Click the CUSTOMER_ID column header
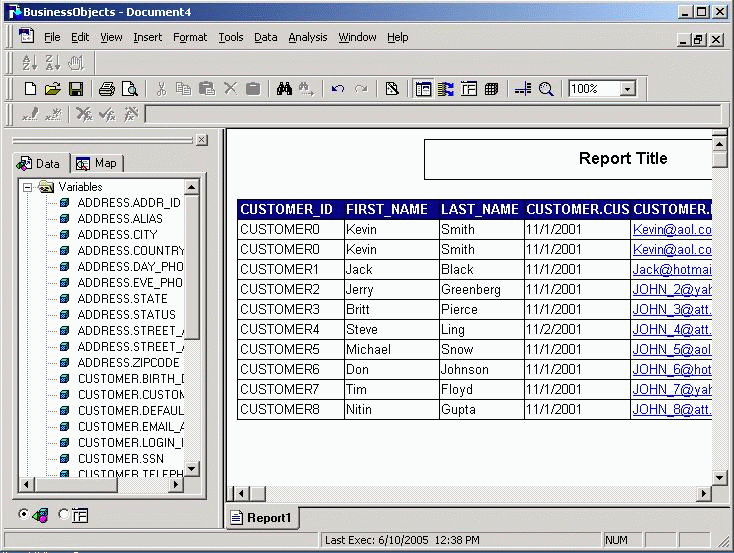 coord(291,209)
